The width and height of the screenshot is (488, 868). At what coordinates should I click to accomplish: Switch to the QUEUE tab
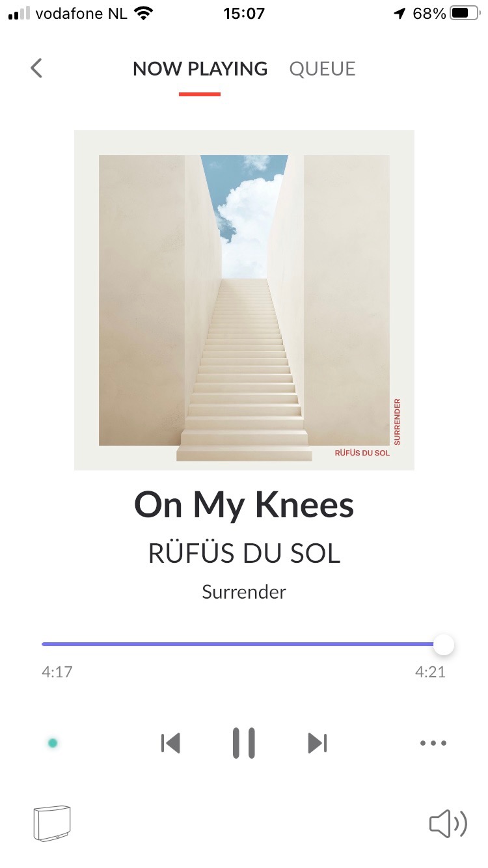tap(322, 69)
